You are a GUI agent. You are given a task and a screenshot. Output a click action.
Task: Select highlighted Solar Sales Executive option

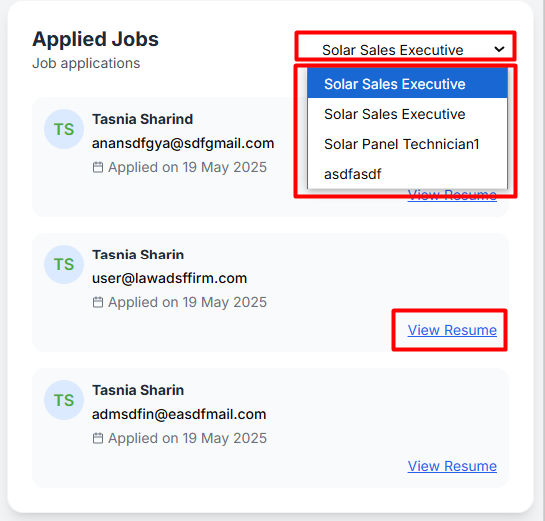[407, 84]
